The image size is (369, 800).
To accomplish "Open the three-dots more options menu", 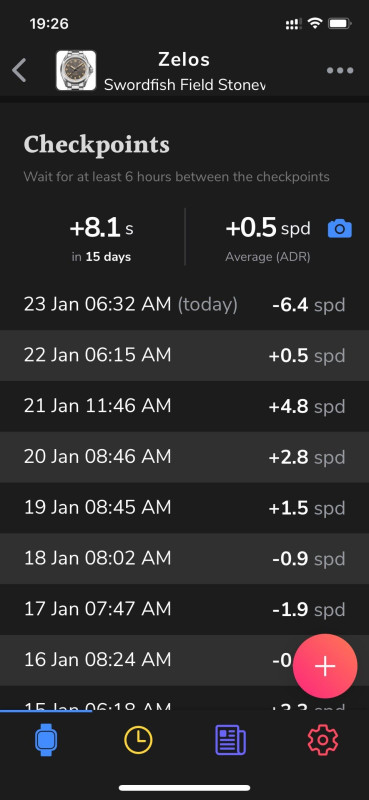I will click(x=340, y=70).
